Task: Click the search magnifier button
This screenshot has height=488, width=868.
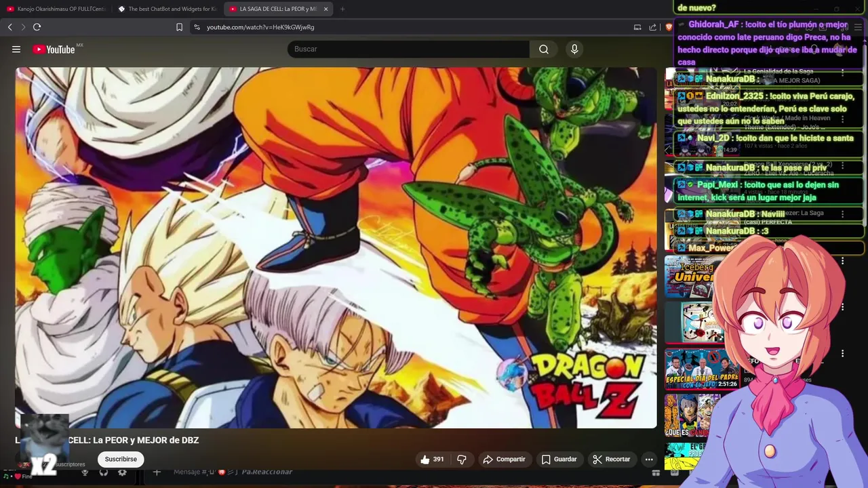Action: [544, 49]
